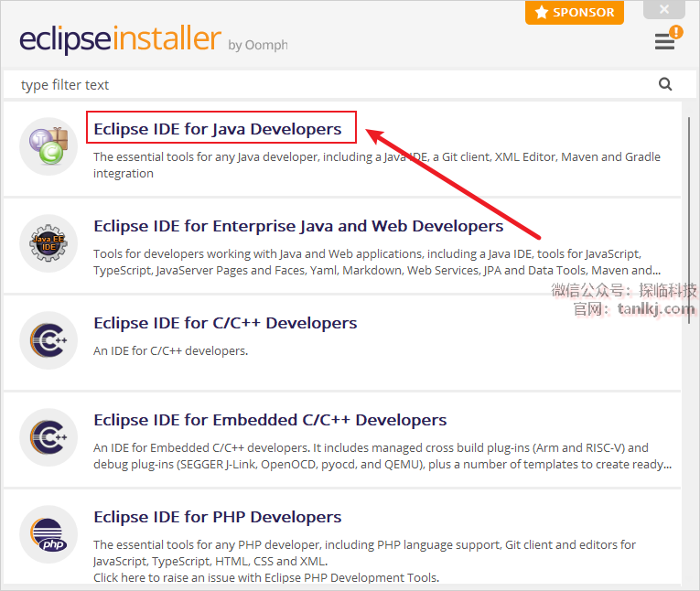Select Eclipse IDE for Embedded C/C++ Developers title
Image resolution: width=700 pixels, height=591 pixels.
[270, 420]
